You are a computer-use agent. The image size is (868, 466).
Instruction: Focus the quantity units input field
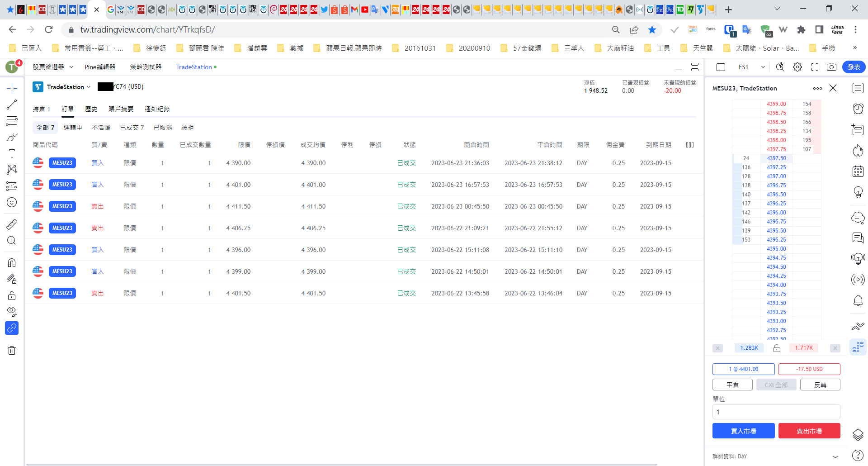(x=776, y=412)
